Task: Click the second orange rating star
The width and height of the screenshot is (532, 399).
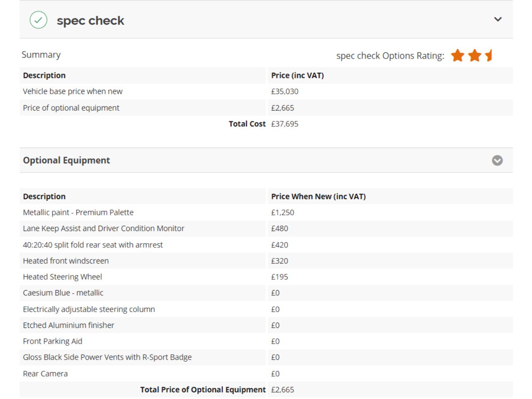Action: pos(475,55)
